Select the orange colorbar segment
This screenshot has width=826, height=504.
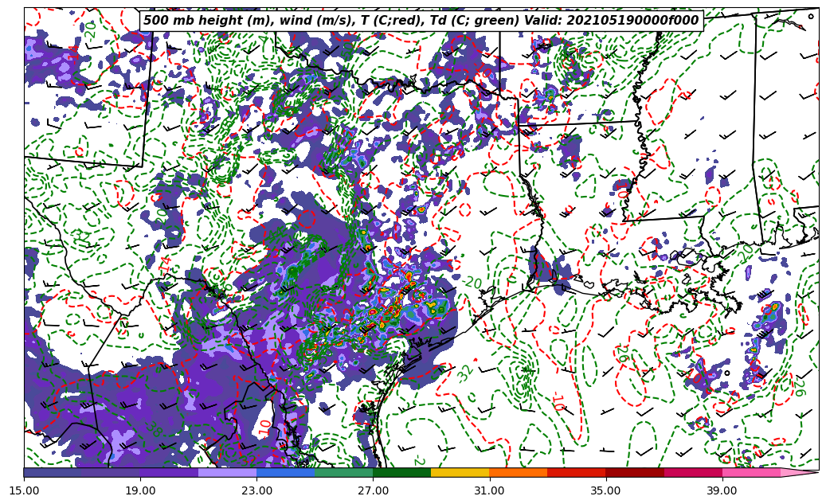[x=519, y=472]
